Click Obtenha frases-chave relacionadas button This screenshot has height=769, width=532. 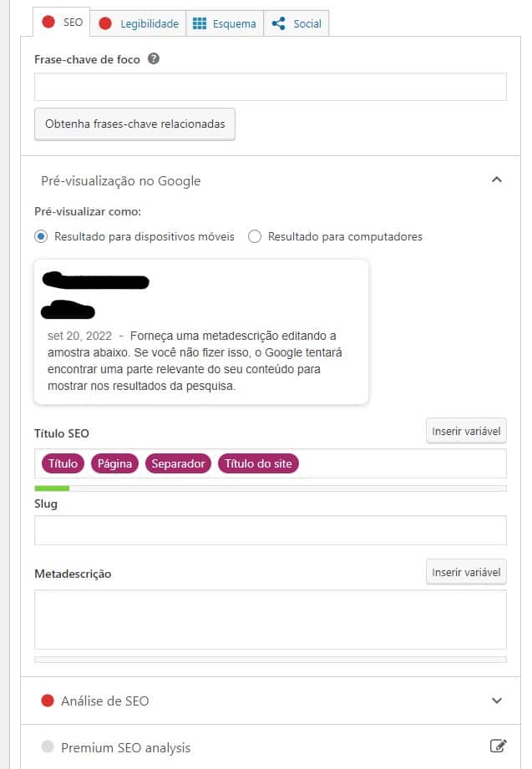pos(134,124)
